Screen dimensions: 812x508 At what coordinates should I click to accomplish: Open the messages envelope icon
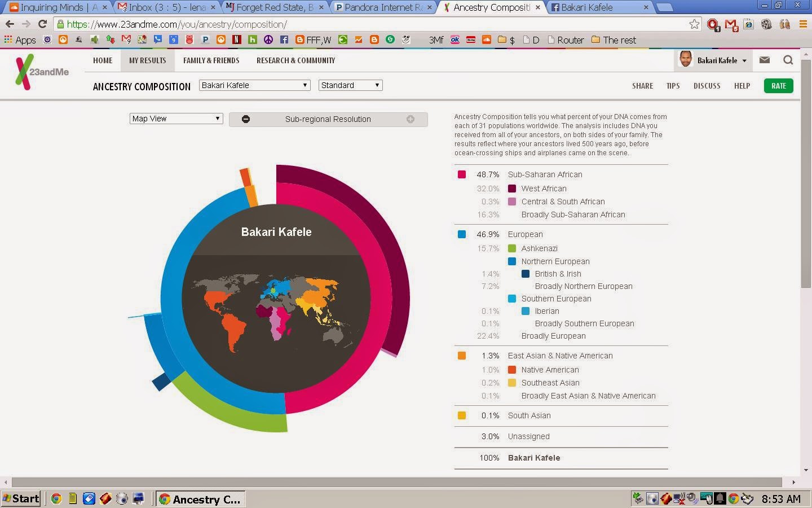pyautogui.click(x=765, y=60)
